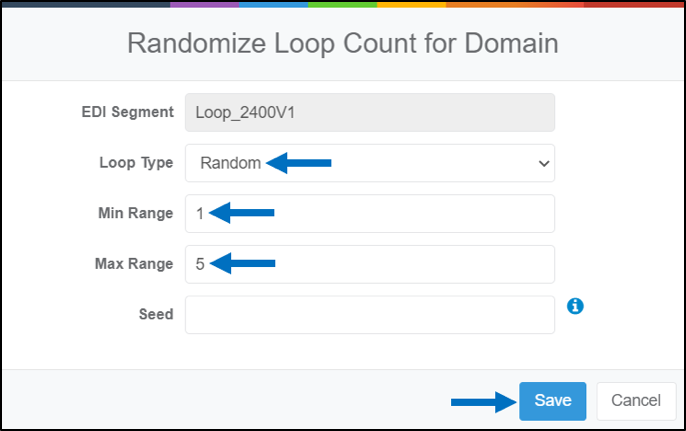This screenshot has height=431, width=686.
Task: Click into the empty Seed field
Action: click(x=370, y=315)
